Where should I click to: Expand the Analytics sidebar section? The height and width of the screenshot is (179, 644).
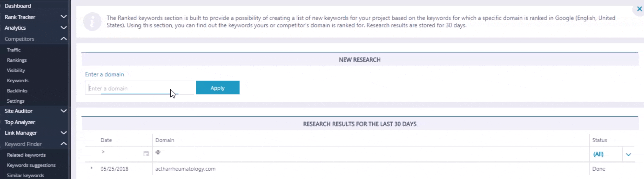click(64, 28)
